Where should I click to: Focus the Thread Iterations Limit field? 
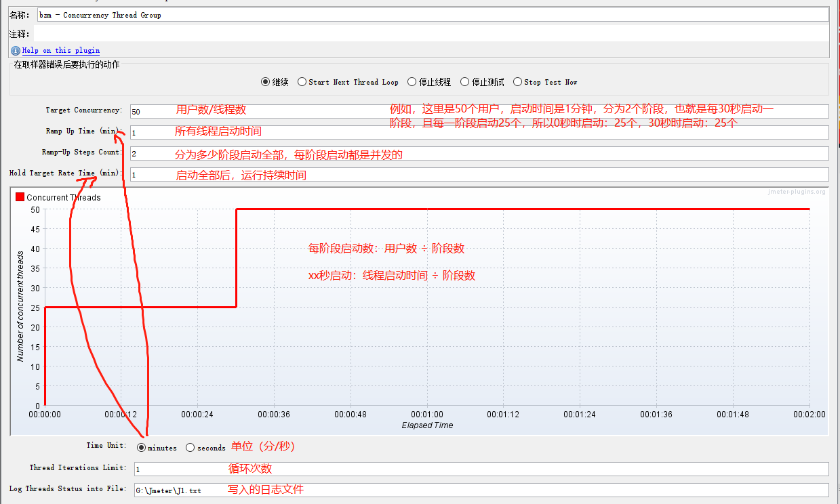click(481, 469)
